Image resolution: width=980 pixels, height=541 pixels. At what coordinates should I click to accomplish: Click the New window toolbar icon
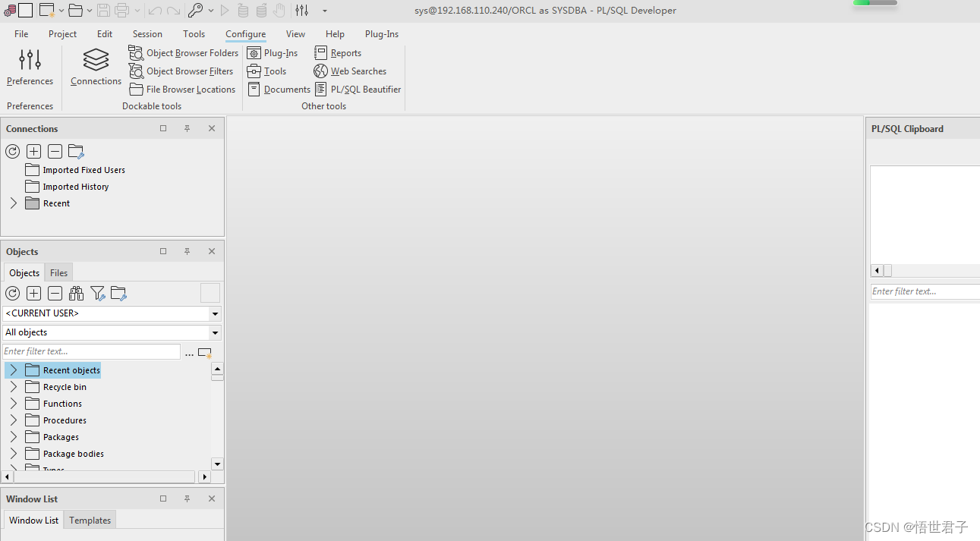pyautogui.click(x=47, y=11)
